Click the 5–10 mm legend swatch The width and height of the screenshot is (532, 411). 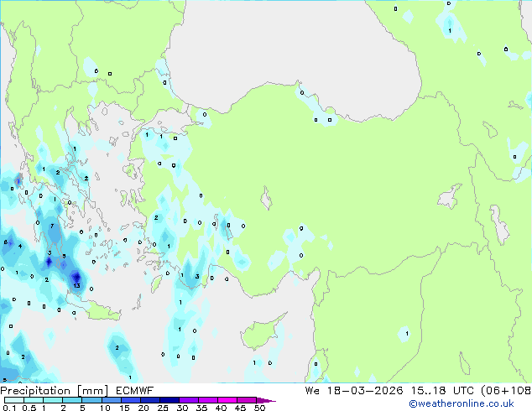click(91, 400)
